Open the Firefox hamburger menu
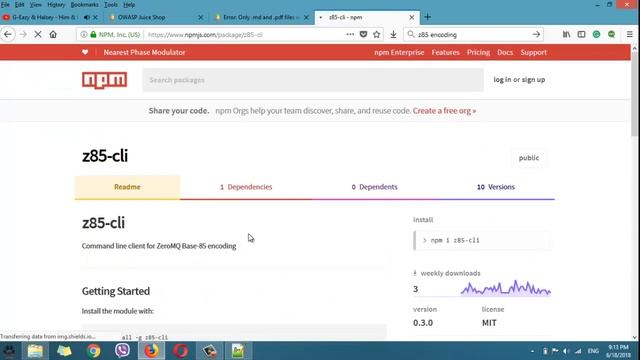The height and width of the screenshot is (360, 640). (629, 35)
